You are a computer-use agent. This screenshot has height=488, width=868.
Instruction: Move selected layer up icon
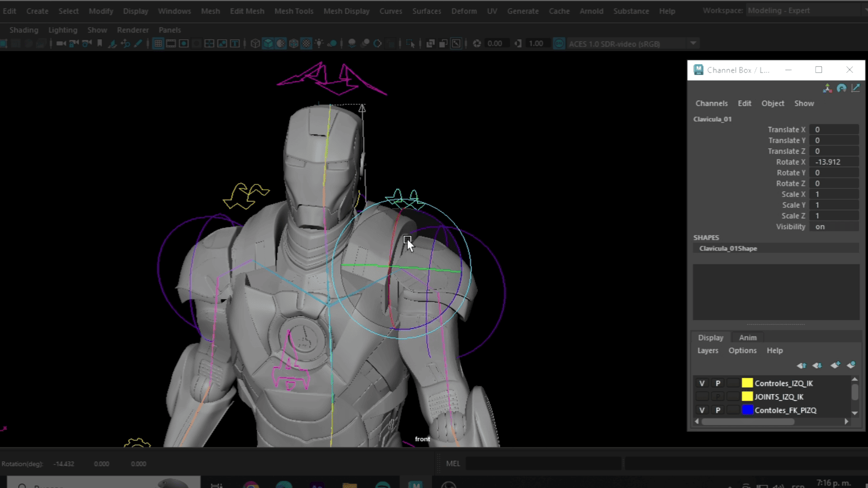(802, 365)
